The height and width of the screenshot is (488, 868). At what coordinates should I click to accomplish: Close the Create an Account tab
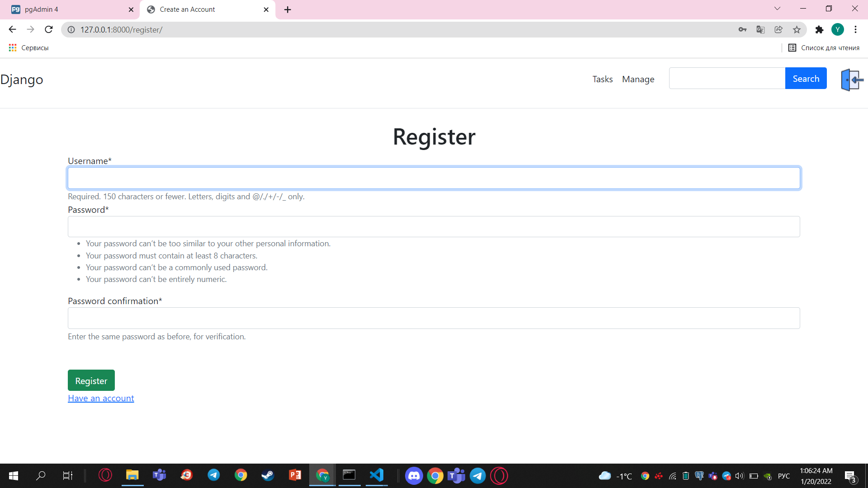tap(266, 9)
